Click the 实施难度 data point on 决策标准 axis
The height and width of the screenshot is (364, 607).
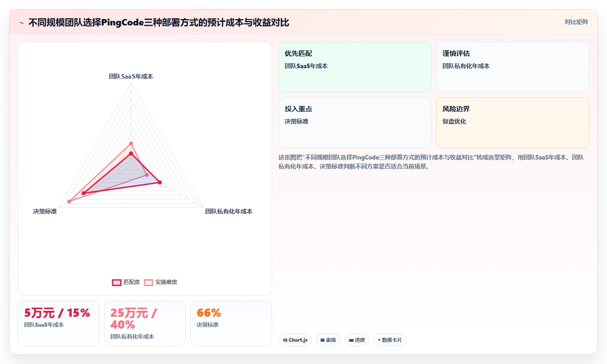point(70,201)
